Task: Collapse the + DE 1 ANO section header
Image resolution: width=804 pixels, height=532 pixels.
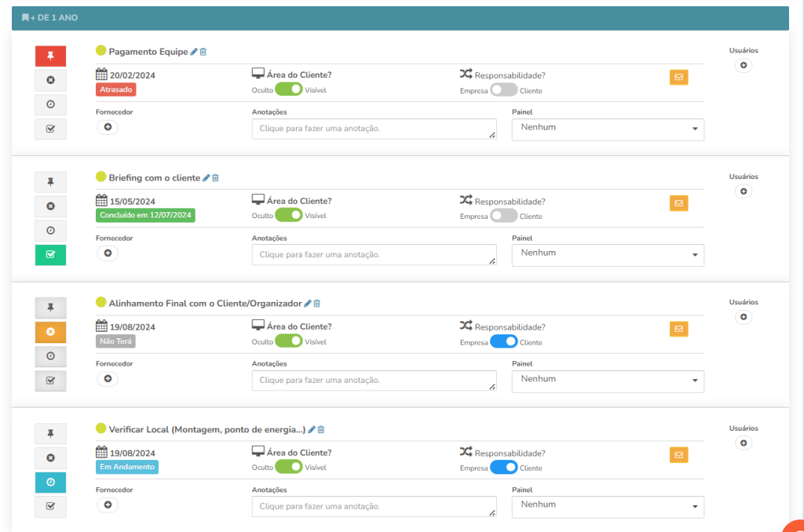Action: pos(50,17)
